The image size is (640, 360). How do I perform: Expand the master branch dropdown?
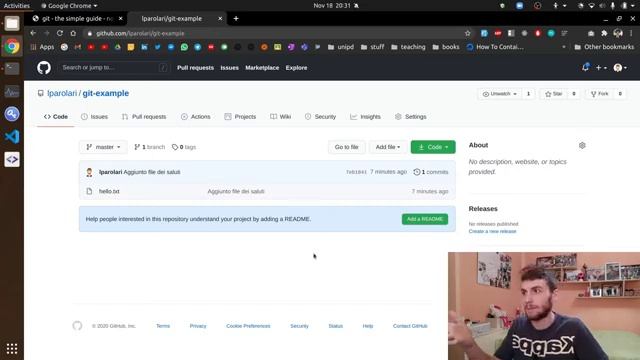point(103,147)
